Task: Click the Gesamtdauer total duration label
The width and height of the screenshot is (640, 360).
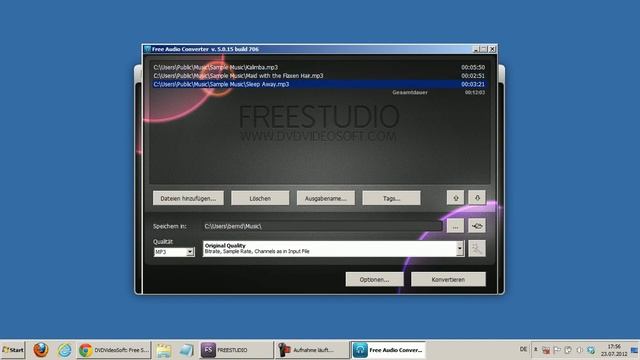Action: (x=410, y=93)
